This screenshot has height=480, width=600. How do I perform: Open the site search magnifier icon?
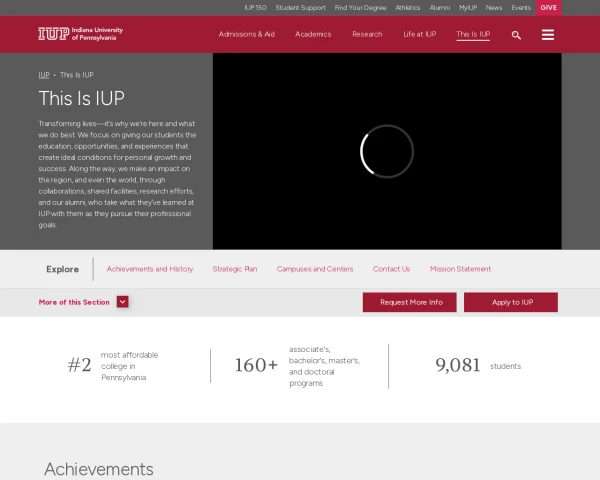(x=516, y=35)
